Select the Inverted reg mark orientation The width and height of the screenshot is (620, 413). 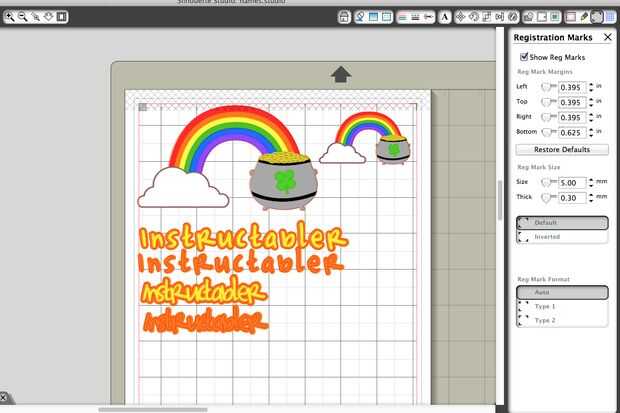point(562,237)
